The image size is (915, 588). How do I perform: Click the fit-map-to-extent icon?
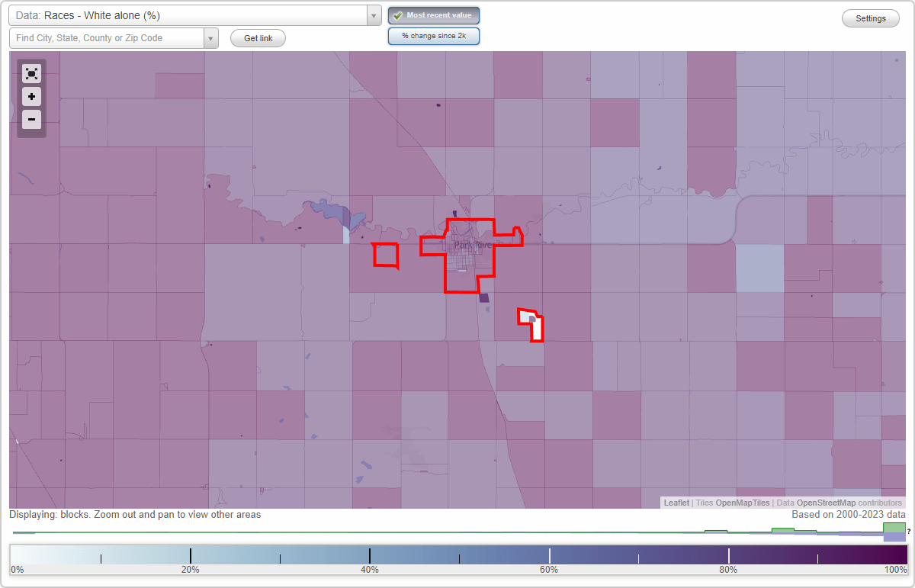(31, 73)
